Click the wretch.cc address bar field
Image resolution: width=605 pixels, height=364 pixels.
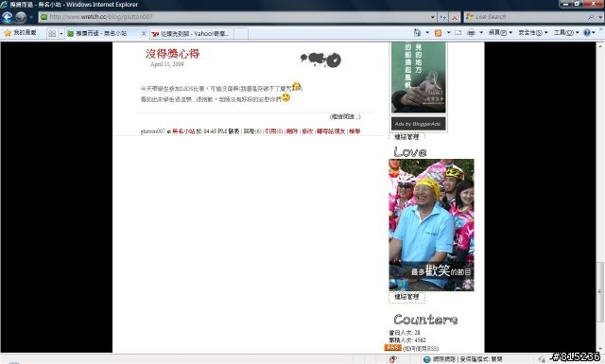click(x=234, y=17)
